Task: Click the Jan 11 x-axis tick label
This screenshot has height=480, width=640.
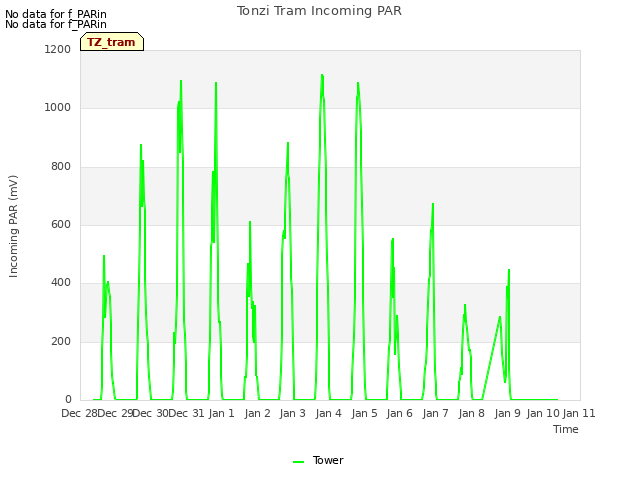Action: [x=579, y=413]
